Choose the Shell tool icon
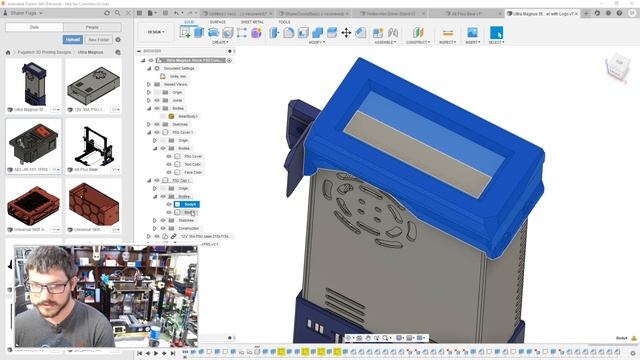Screen dimensions: 640x360 point(303,33)
